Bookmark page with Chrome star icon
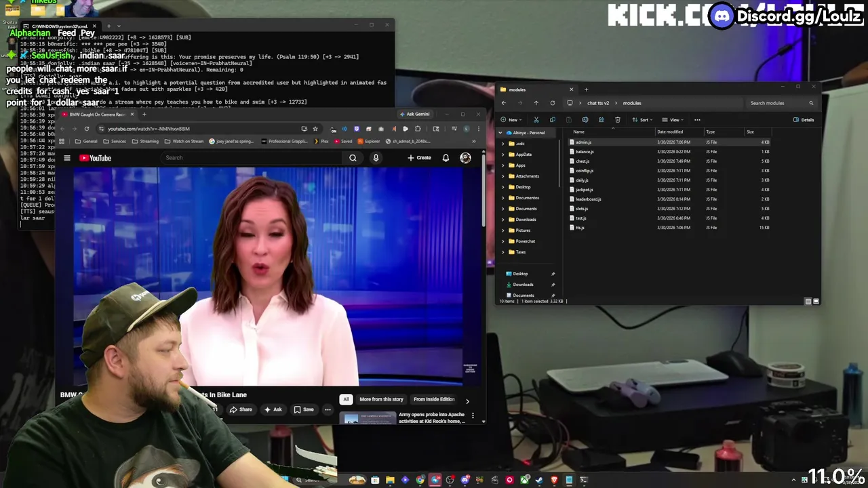The height and width of the screenshot is (488, 868). (x=315, y=129)
